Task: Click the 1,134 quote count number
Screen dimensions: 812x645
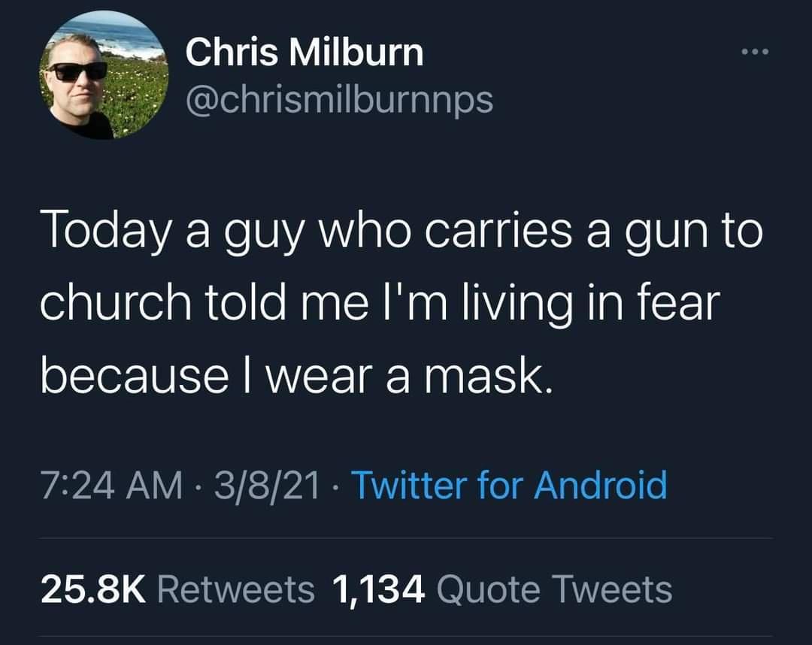Action: point(379,590)
